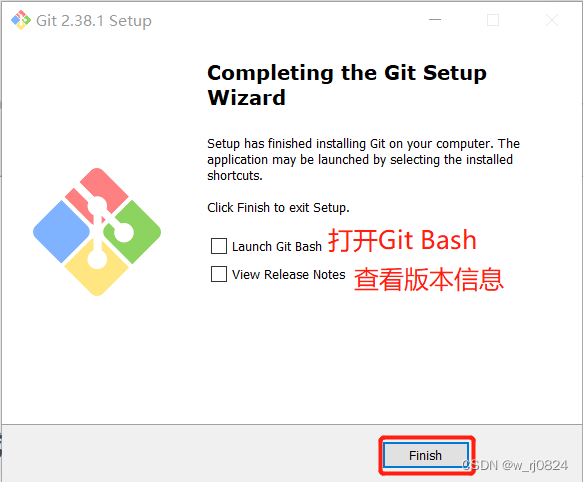Click Finish to exit Setup
This screenshot has width=583, height=482.
pos(426,455)
